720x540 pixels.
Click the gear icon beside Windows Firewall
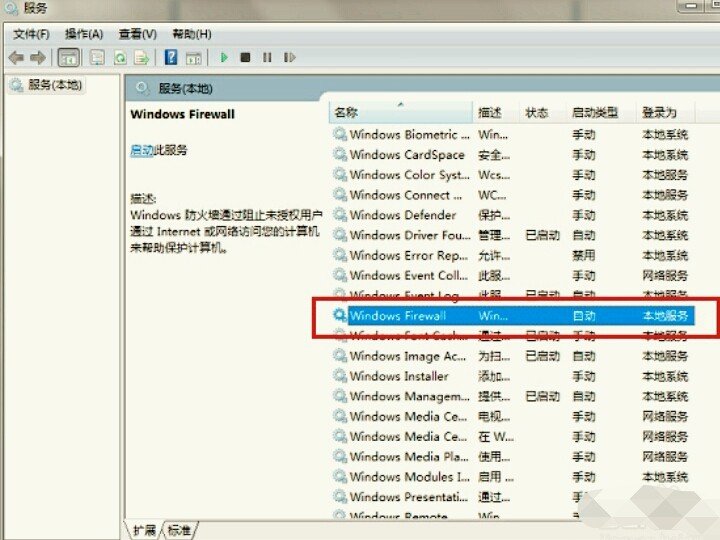(340, 315)
